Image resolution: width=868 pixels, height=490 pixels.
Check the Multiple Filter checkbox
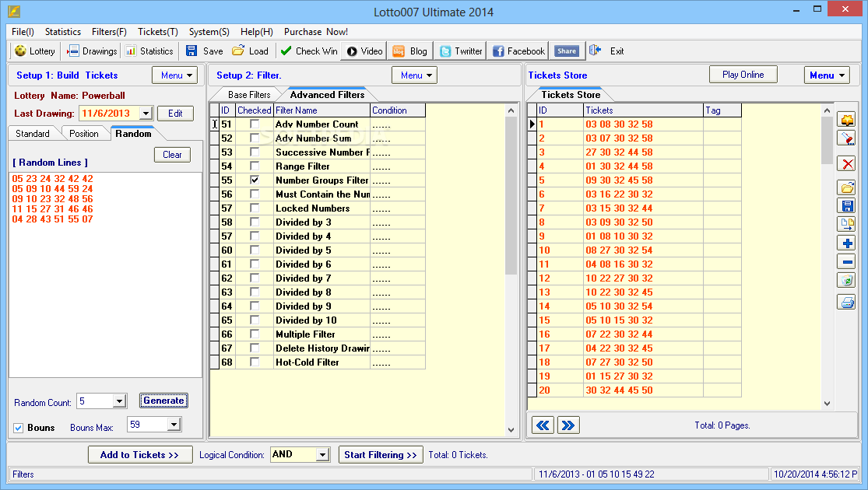(x=255, y=334)
